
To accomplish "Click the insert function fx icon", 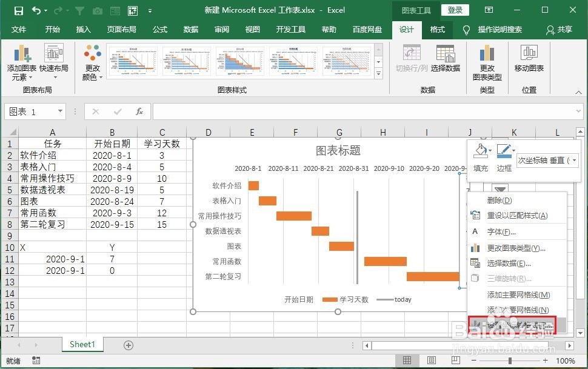I will pyautogui.click(x=139, y=111).
